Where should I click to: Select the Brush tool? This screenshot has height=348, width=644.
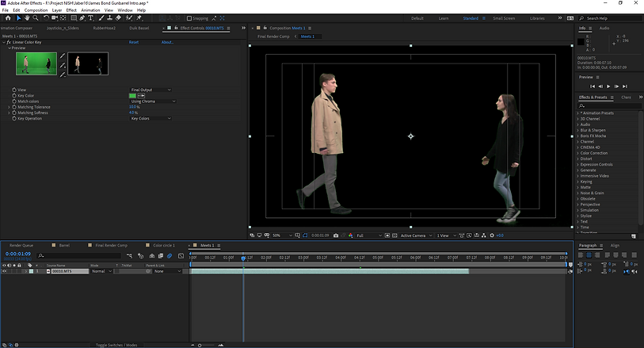(x=101, y=18)
